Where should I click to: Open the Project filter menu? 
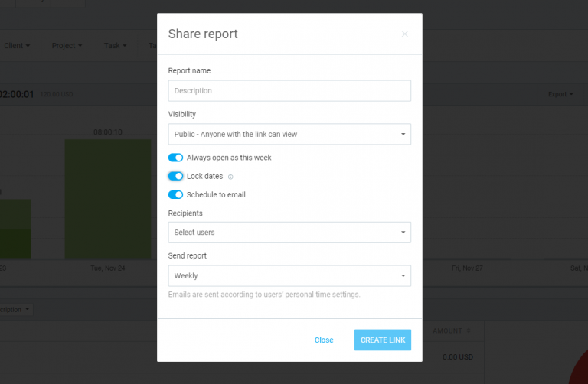67,46
